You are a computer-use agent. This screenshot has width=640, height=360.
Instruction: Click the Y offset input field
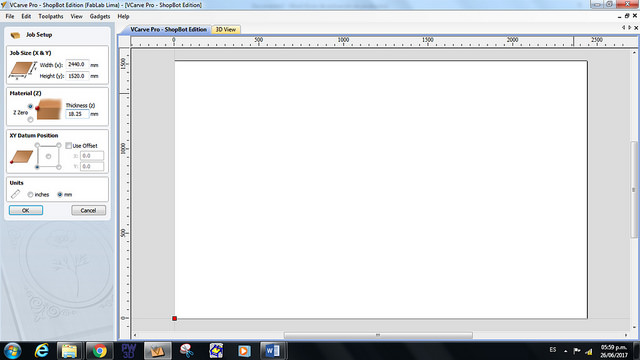tap(92, 166)
